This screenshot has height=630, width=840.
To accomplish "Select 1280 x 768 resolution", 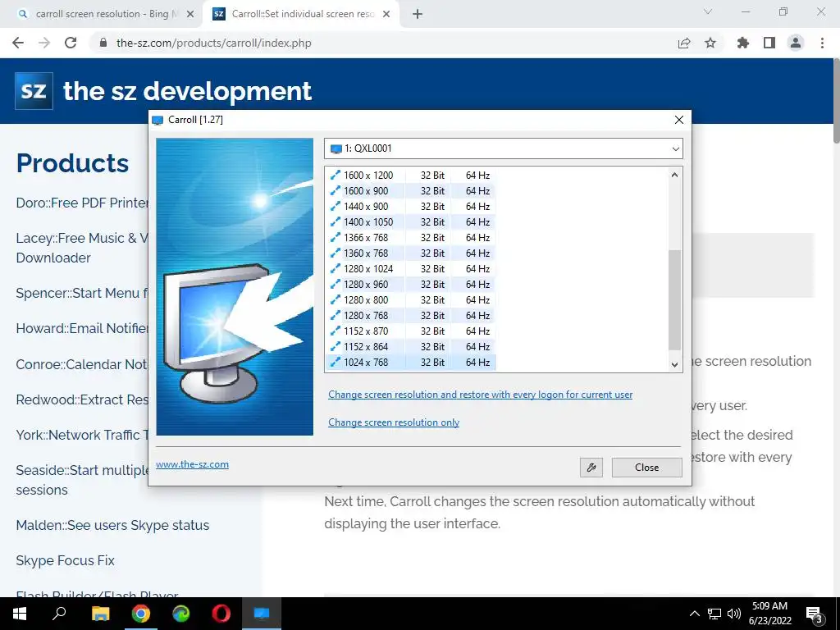I will (x=410, y=316).
